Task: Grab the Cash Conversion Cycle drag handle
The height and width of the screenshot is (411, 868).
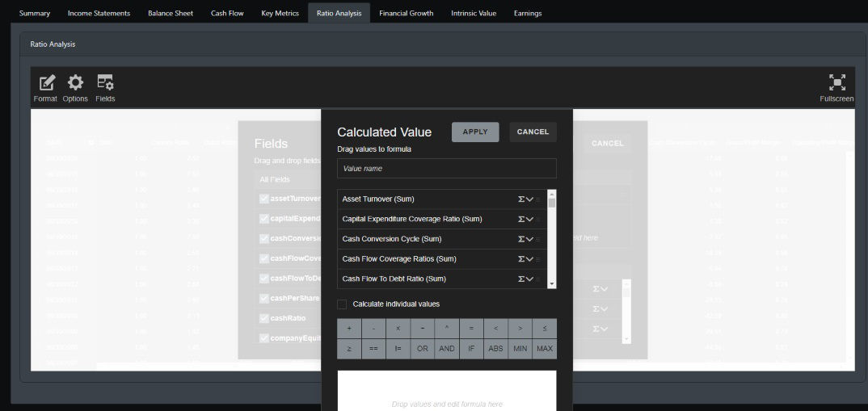Action: [x=538, y=239]
